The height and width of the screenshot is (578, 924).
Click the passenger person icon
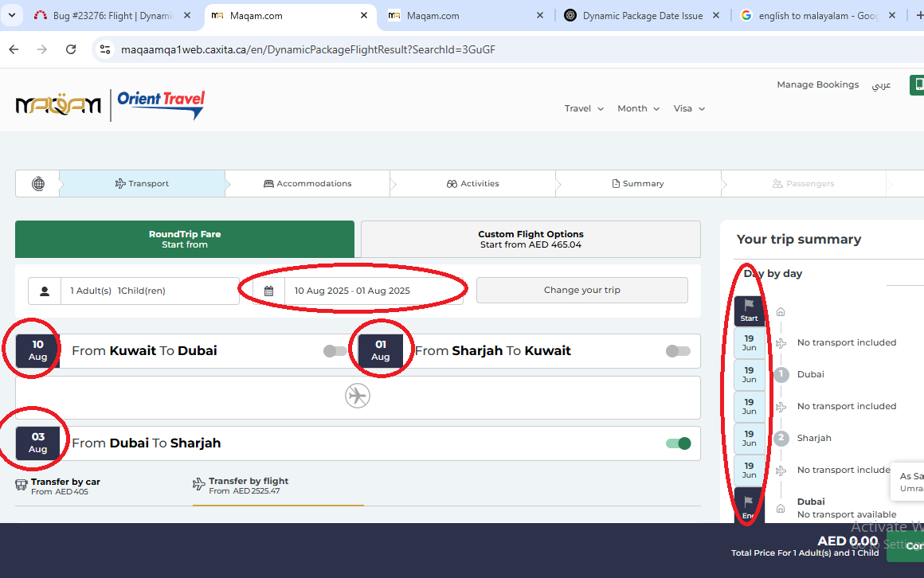[45, 291]
